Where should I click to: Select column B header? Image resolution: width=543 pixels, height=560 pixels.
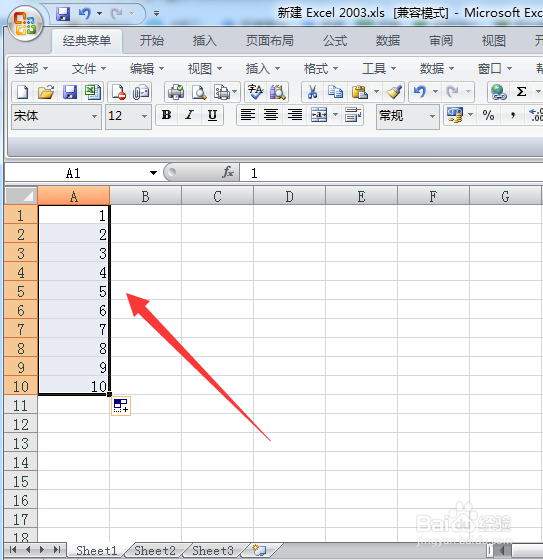[145, 196]
